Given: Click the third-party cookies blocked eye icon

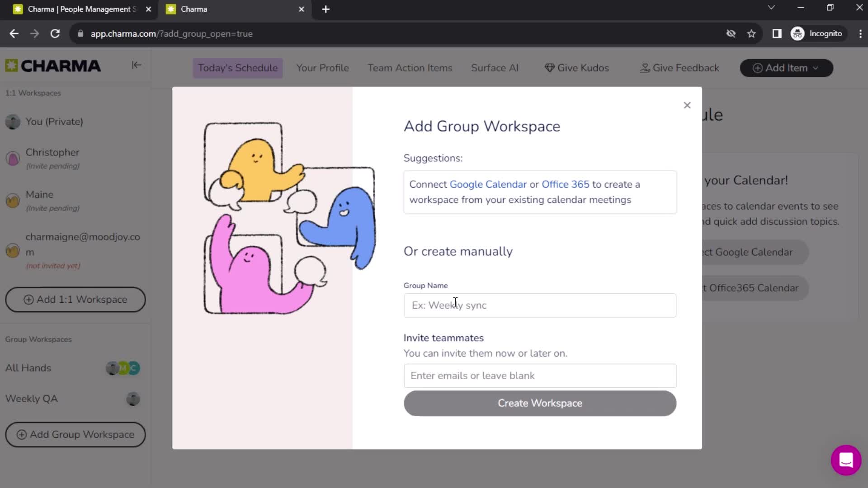Looking at the screenshot, I should tap(731, 33).
